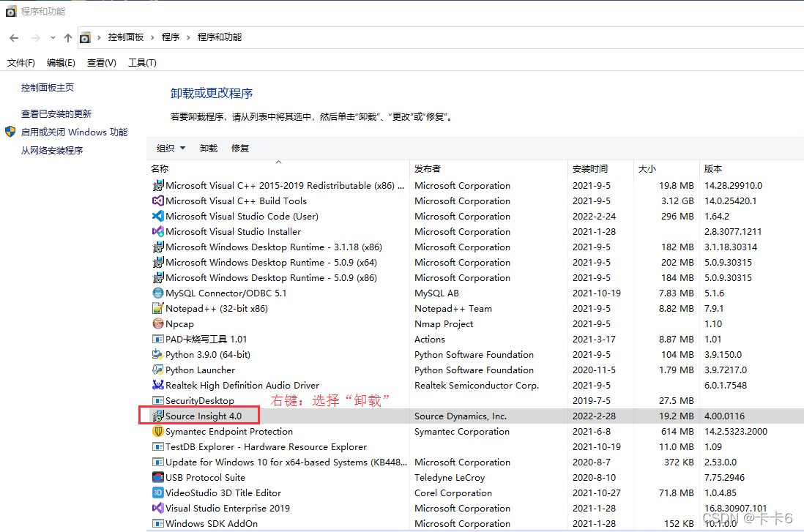The height and width of the screenshot is (532, 804).
Task: Click the Visual Studio Installer icon
Action: [x=158, y=232]
